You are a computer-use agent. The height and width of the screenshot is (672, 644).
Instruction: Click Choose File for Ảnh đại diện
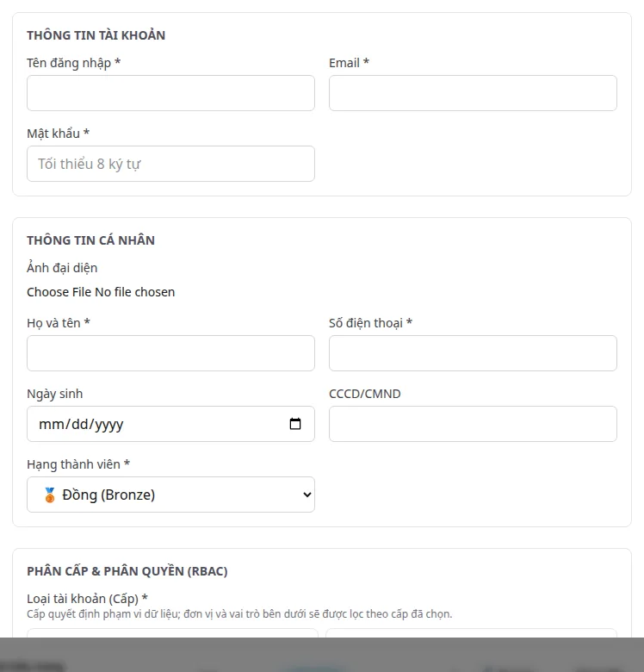(x=59, y=292)
